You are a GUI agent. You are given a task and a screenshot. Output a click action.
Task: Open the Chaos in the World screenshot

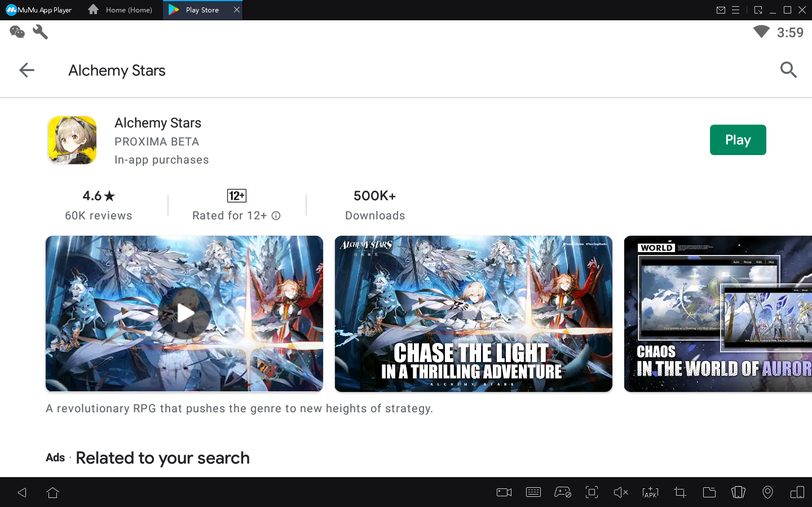click(718, 314)
